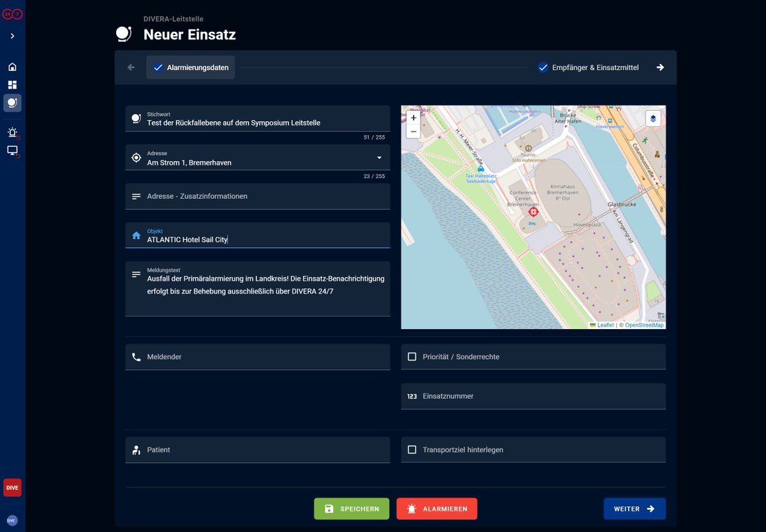Click the red DIVE badge in the sidebar
The width and height of the screenshot is (766, 532).
(12, 487)
